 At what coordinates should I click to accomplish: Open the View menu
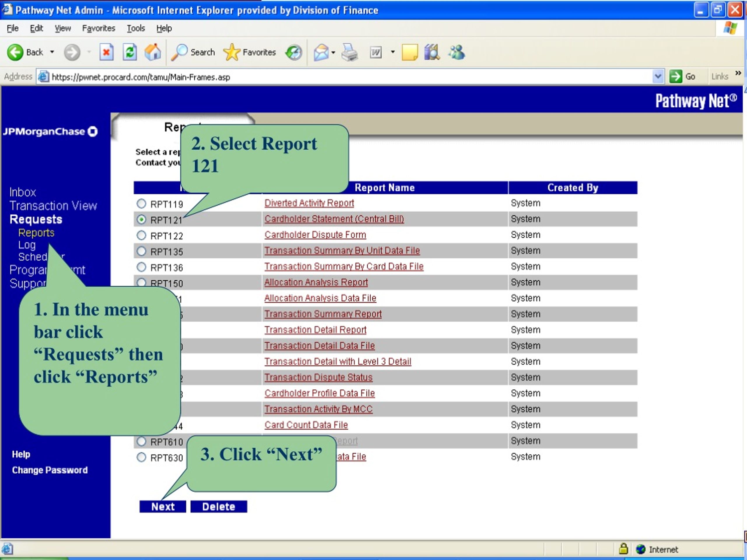[63, 28]
